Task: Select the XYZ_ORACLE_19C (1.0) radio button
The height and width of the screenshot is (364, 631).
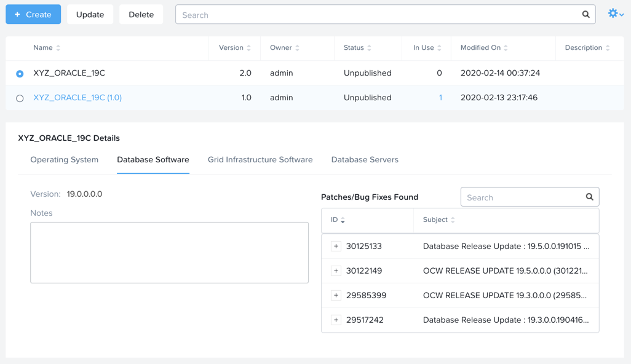Action: tap(20, 98)
